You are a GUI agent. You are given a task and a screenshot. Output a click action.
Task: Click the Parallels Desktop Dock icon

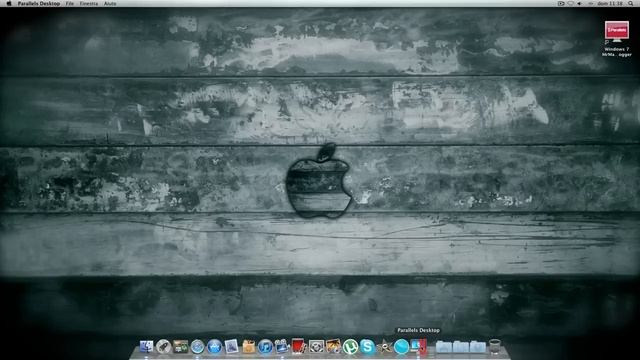pos(418,346)
